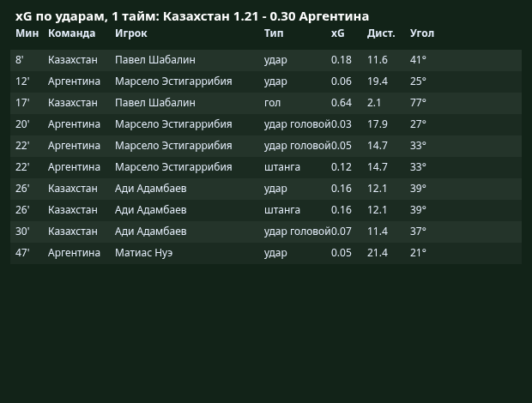Image resolution: width=532 pixels, height=403 pixels.
Task: Click 'Ади Адамбаев' in the 30' row
Action: point(151,232)
